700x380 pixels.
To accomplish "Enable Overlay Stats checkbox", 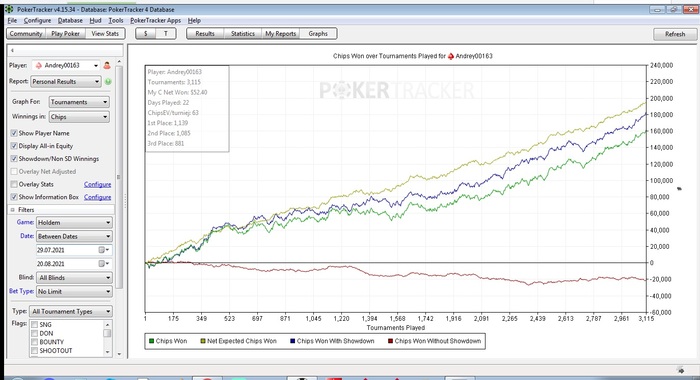I will [x=14, y=184].
